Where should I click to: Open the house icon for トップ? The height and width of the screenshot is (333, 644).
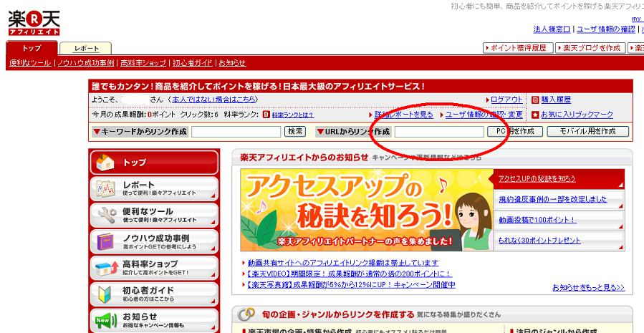pos(105,163)
